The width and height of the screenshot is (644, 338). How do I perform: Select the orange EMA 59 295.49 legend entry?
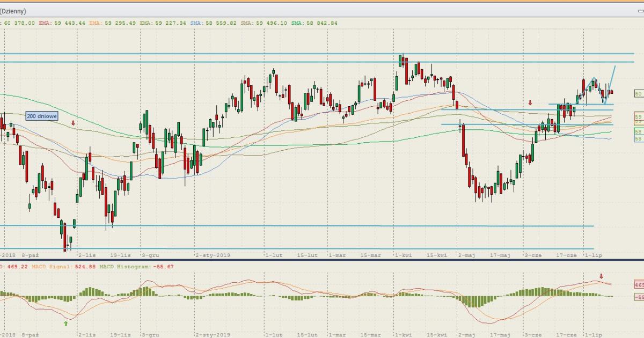pos(112,23)
